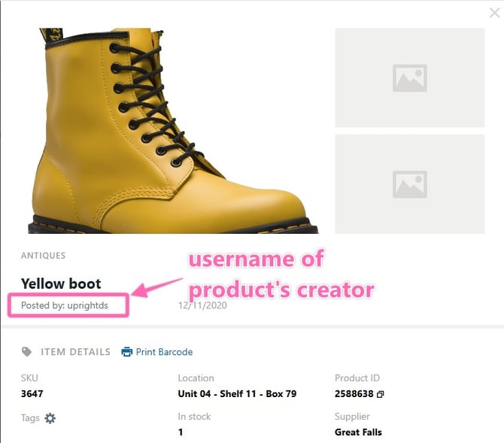Click the posted date 12/11/2020

click(201, 305)
